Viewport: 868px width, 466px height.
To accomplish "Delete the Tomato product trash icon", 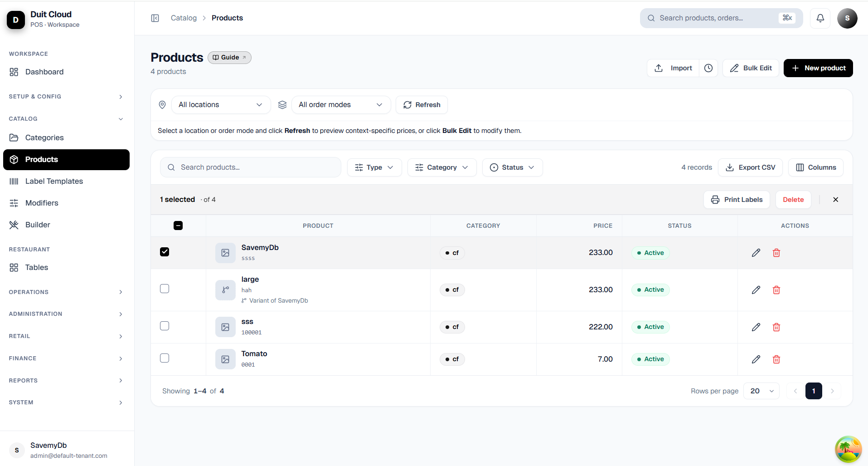I will click(776, 359).
